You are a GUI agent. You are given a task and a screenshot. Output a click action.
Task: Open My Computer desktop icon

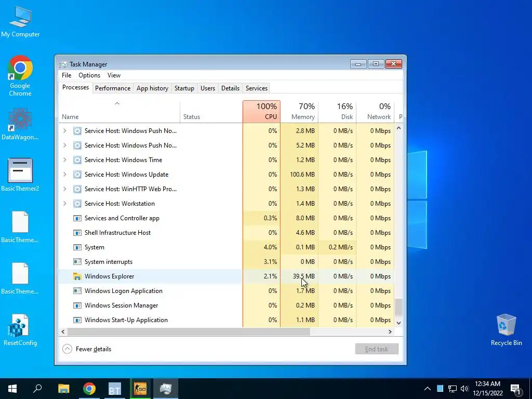point(20,22)
